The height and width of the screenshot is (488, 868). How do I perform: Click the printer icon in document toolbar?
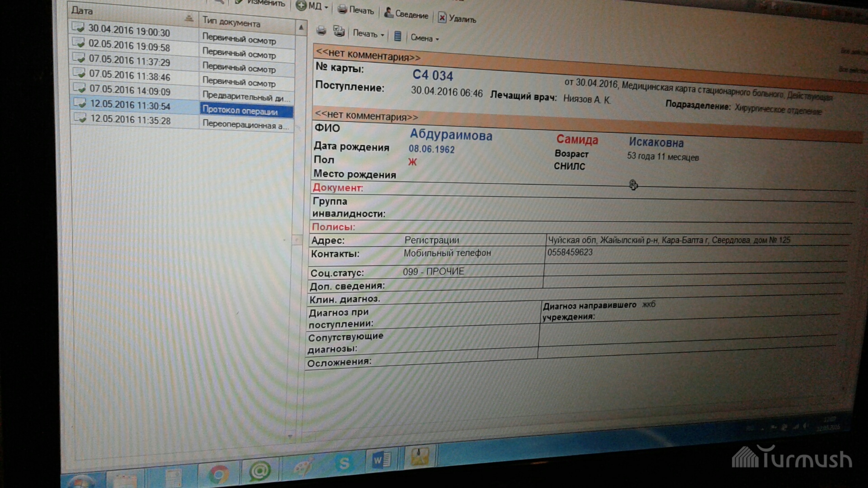tap(321, 31)
